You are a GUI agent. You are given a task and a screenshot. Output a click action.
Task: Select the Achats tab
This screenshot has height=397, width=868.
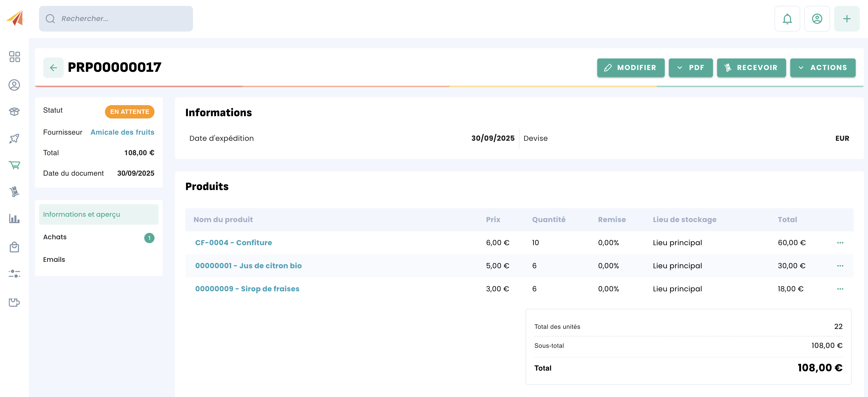tap(55, 237)
